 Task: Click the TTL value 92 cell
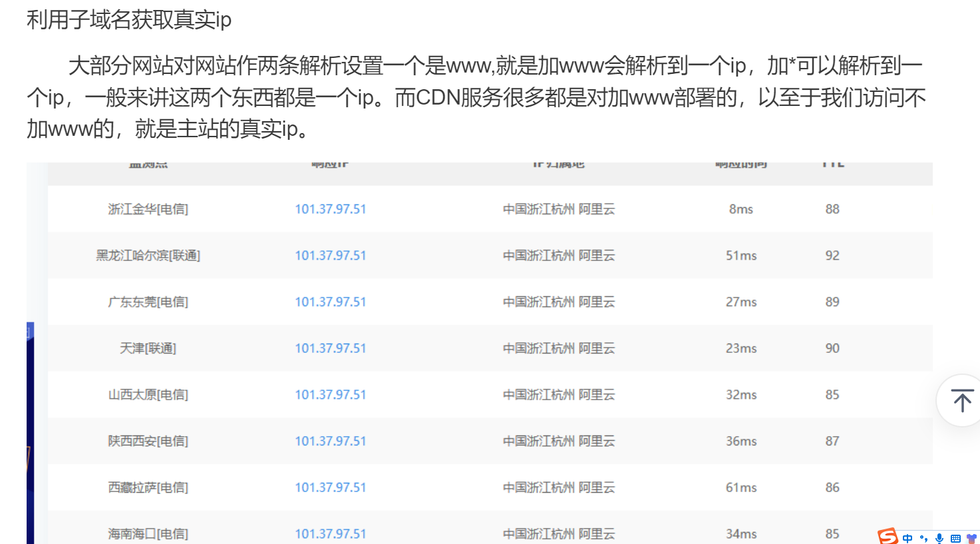tap(832, 256)
